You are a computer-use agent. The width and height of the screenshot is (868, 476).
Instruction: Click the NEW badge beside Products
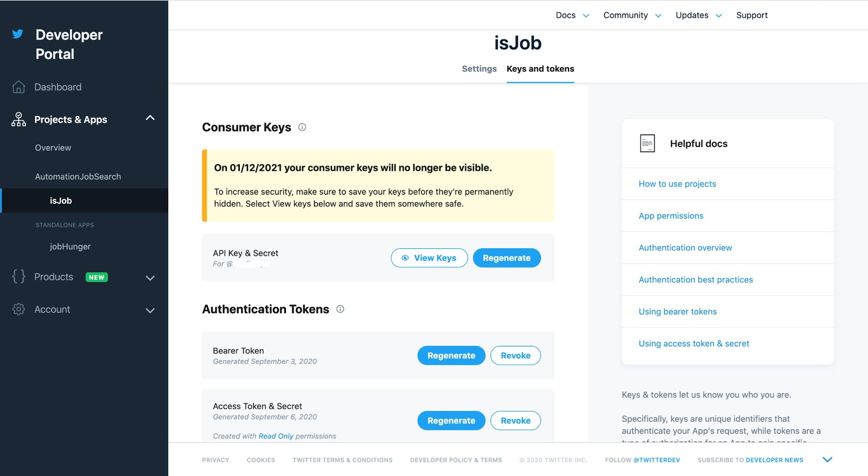[97, 277]
